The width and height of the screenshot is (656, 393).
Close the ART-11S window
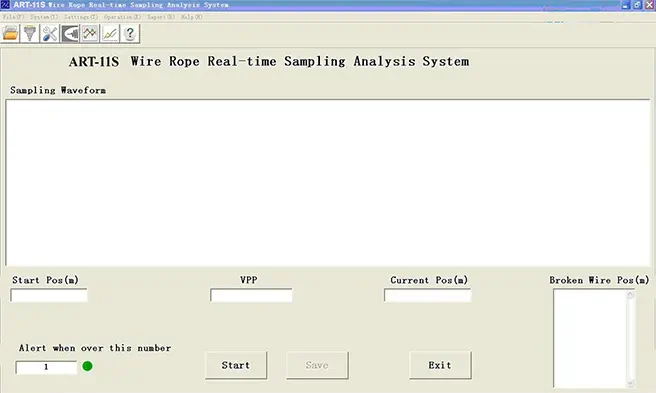(x=649, y=5)
